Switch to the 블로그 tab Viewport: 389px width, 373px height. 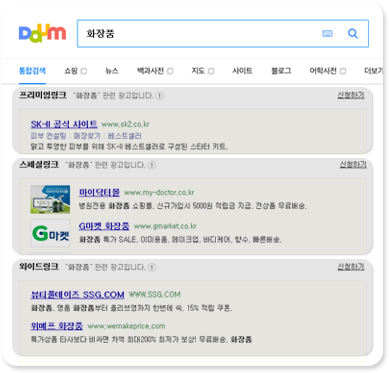281,71
